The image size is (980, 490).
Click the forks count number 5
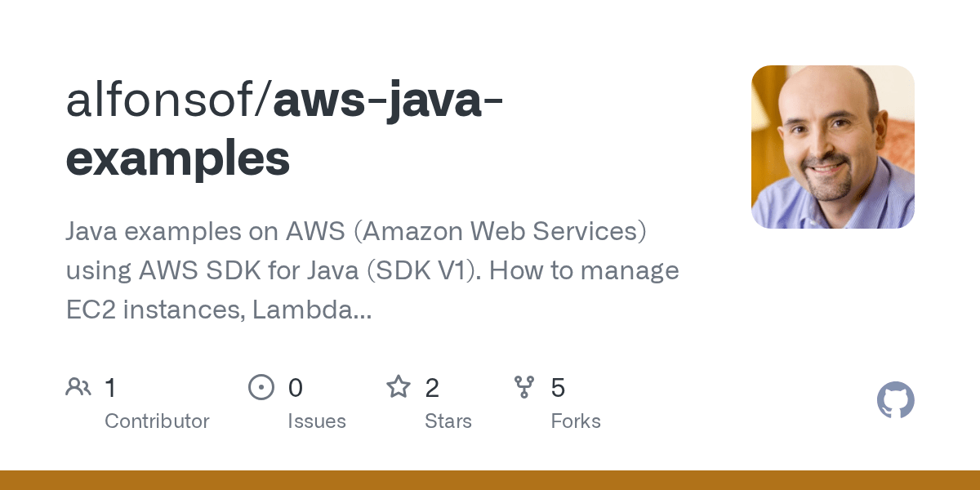pyautogui.click(x=558, y=388)
